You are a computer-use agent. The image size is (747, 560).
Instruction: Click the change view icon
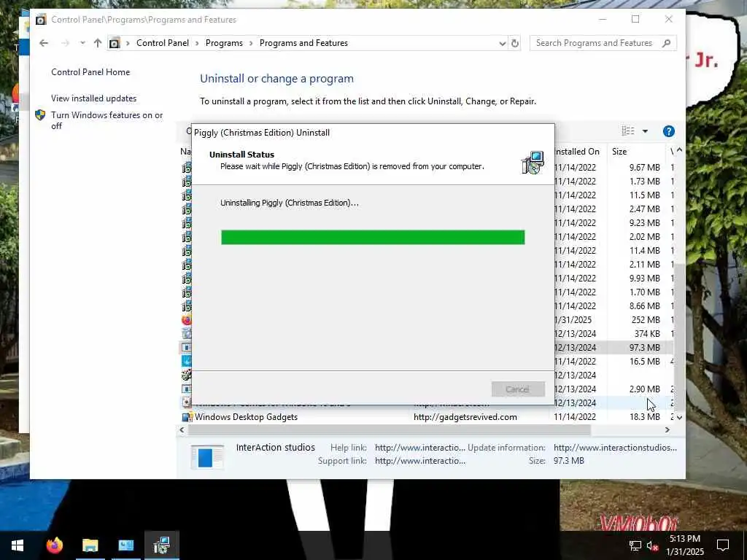628,131
